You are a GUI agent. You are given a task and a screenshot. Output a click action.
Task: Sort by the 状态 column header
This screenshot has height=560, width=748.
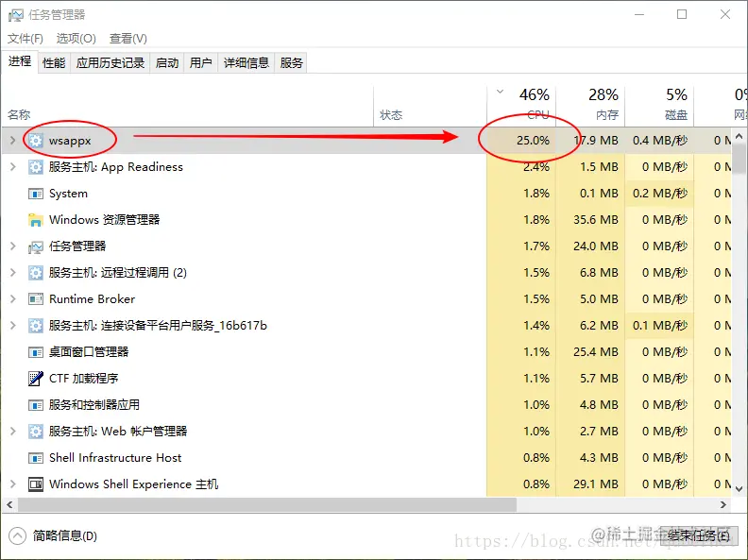point(430,105)
